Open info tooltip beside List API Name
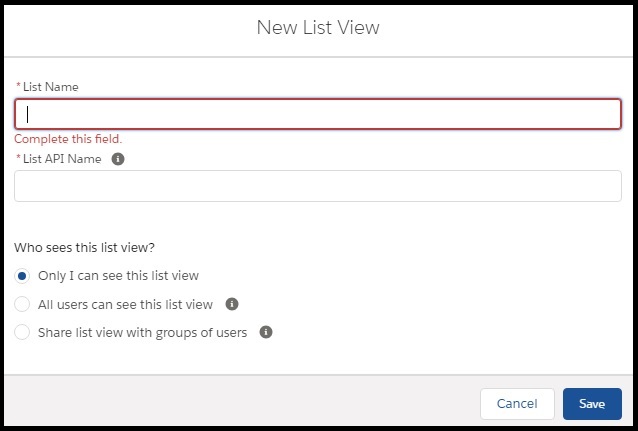 [x=118, y=159]
